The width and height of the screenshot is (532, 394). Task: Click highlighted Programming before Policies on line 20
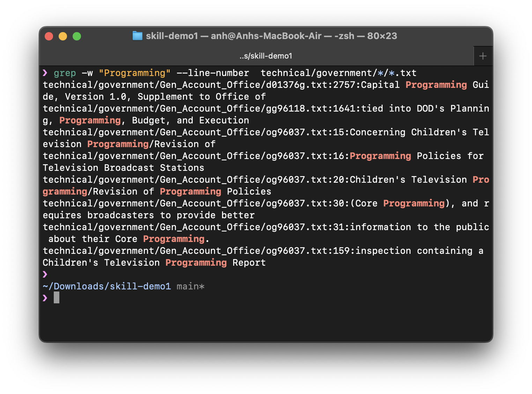191,191
